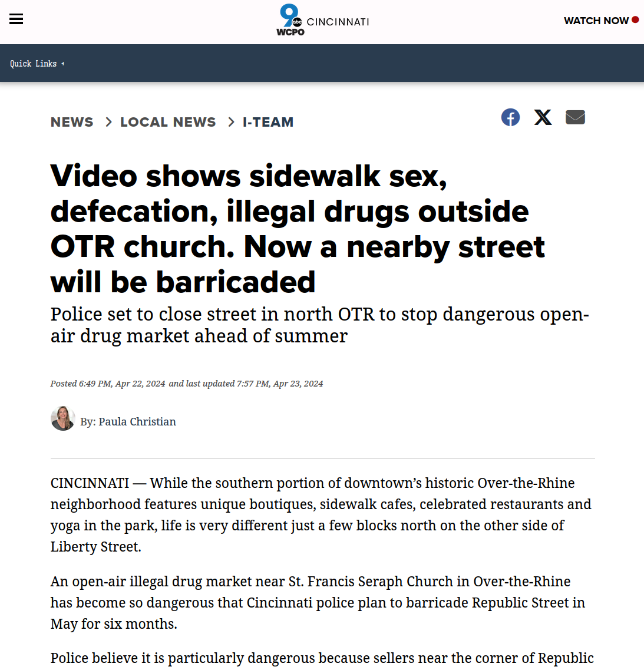This screenshot has height=670, width=644.
Task: Click the Watch Now live link
Action: pos(601,21)
